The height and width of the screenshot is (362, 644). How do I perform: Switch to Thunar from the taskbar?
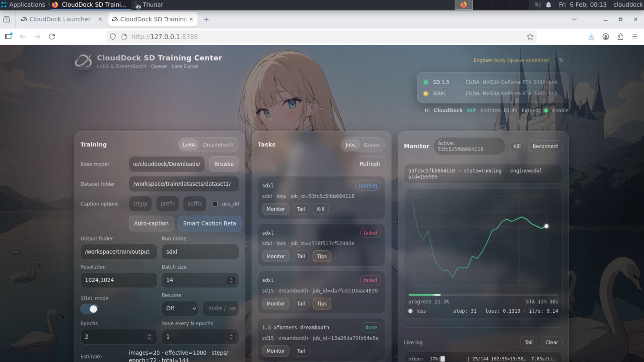click(x=149, y=5)
